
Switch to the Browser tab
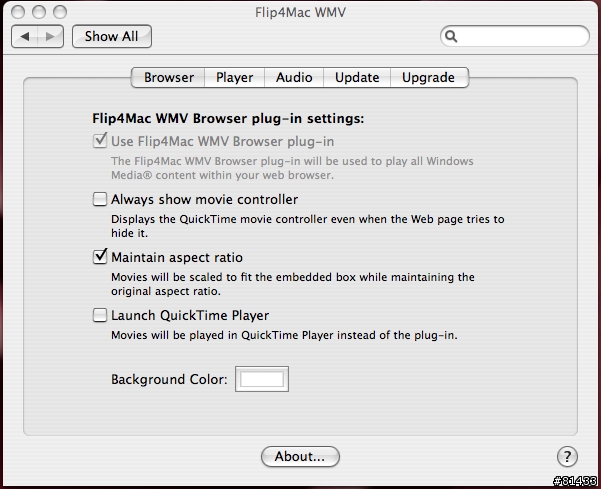[168, 77]
